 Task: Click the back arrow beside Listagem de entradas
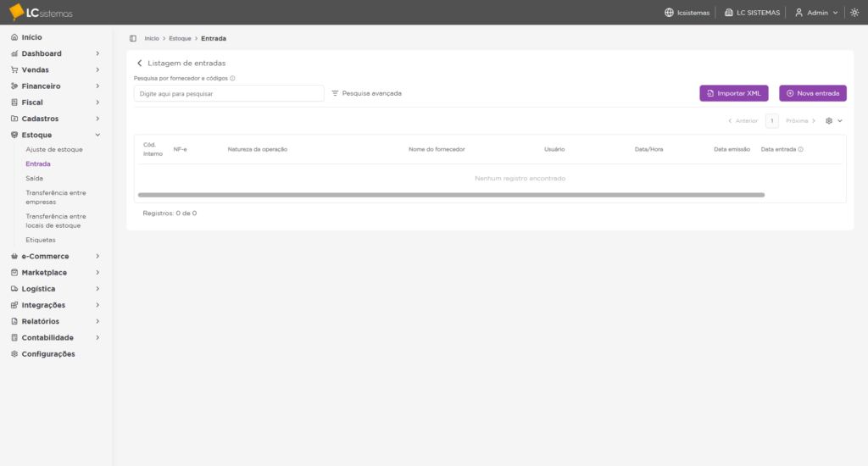click(x=140, y=64)
